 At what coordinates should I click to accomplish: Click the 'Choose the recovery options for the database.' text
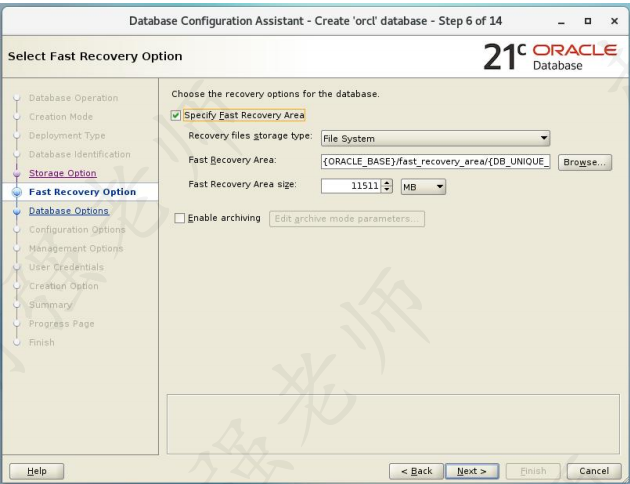pyautogui.click(x=275, y=94)
